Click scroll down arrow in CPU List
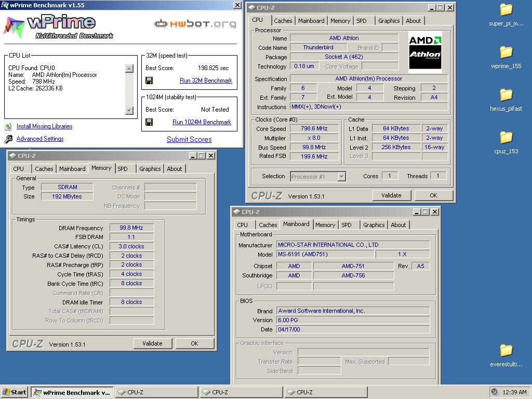The width and height of the screenshot is (532, 399). tap(129, 110)
